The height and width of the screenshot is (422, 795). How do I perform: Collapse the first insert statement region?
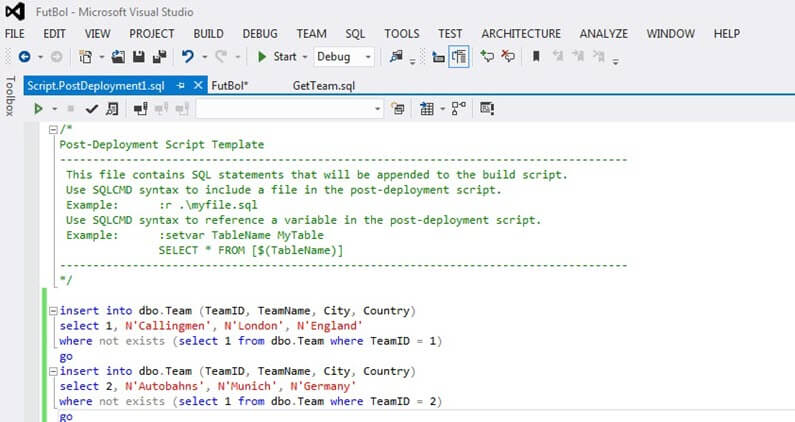53,310
